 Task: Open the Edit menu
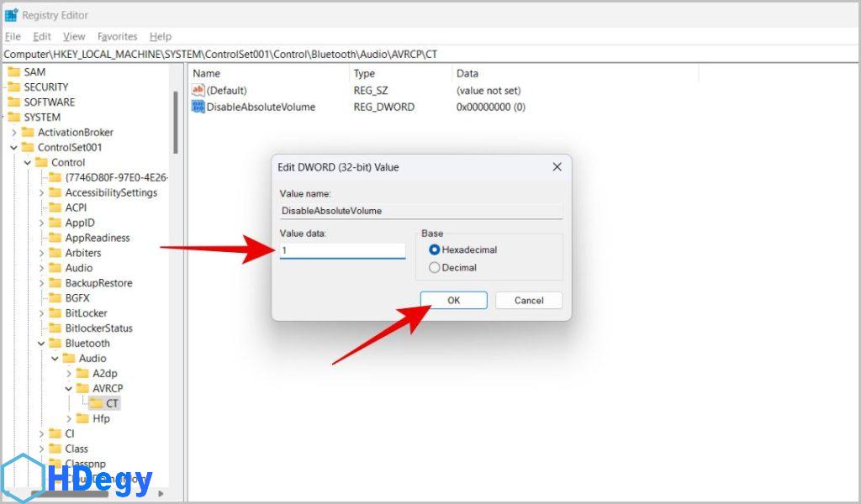(x=42, y=36)
